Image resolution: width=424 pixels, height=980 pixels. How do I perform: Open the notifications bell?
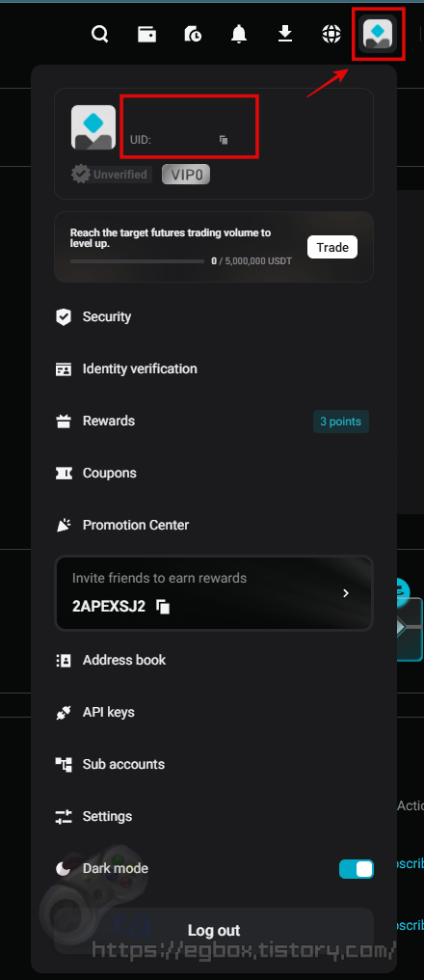coord(239,34)
